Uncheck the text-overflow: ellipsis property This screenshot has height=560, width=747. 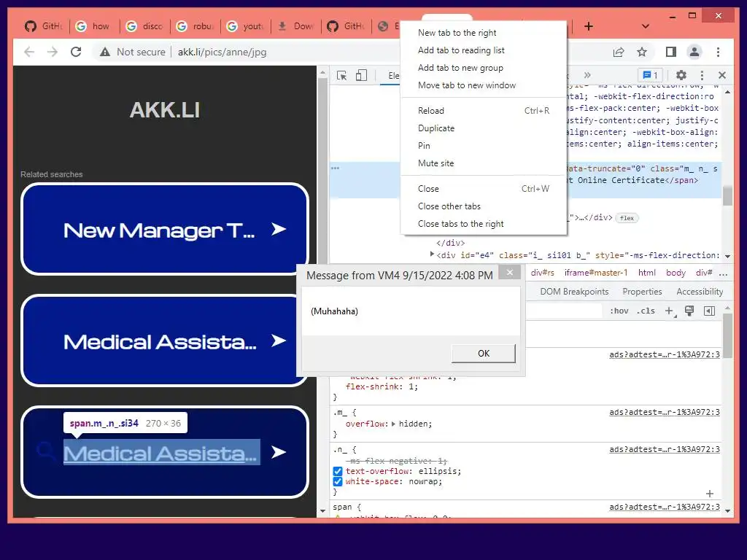(337, 471)
